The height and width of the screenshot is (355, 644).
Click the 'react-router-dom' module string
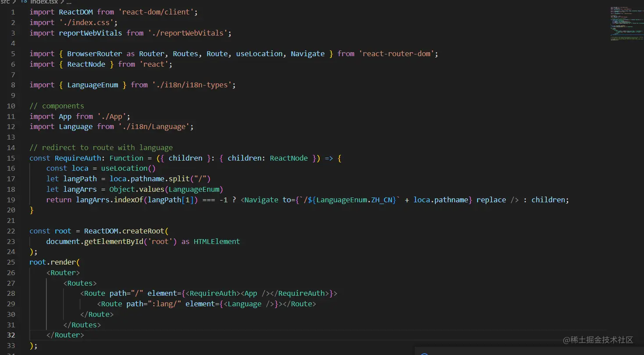point(396,54)
